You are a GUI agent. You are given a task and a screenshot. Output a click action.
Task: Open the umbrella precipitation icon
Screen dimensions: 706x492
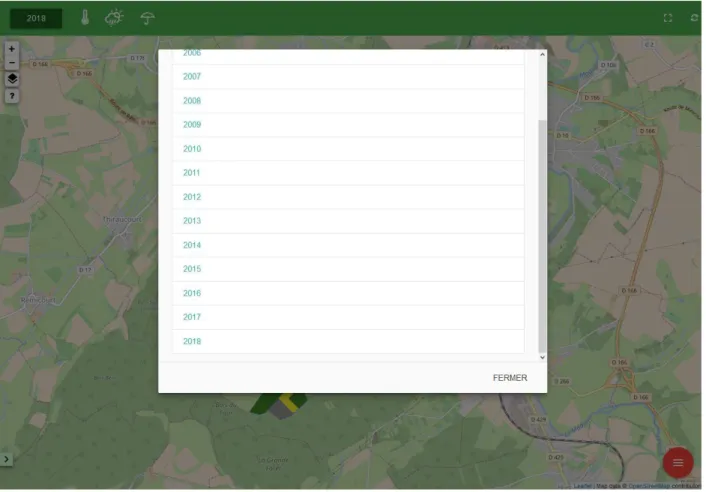(x=147, y=18)
